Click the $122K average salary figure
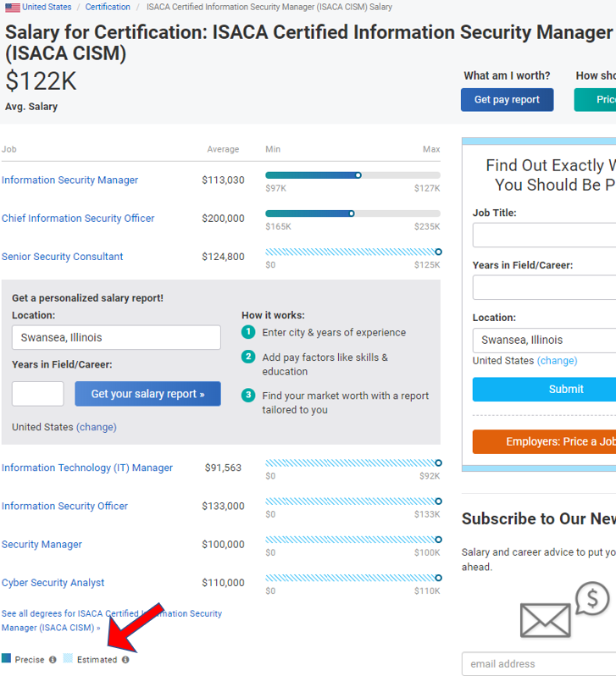The width and height of the screenshot is (616, 676). pyautogui.click(x=41, y=81)
